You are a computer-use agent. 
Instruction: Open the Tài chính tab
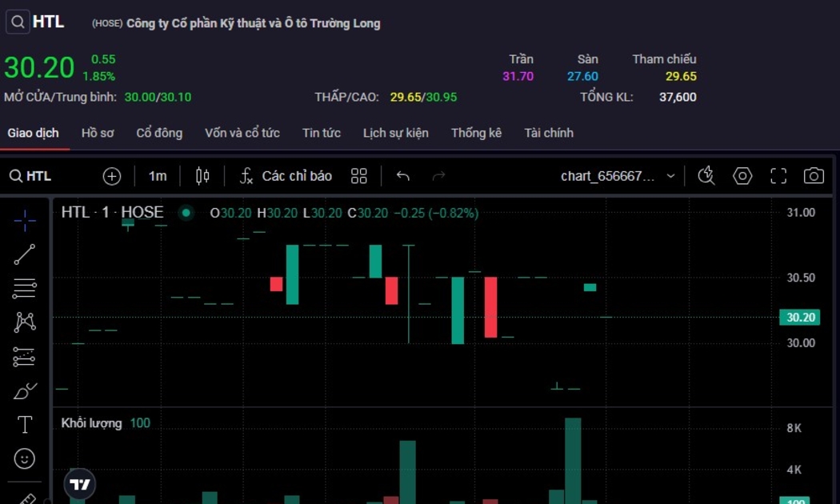pos(549,133)
